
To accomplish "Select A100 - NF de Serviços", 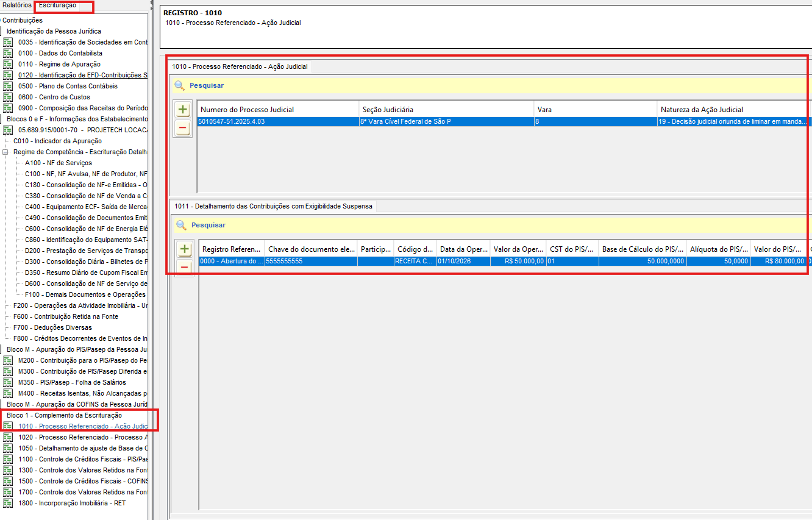I will click(59, 163).
